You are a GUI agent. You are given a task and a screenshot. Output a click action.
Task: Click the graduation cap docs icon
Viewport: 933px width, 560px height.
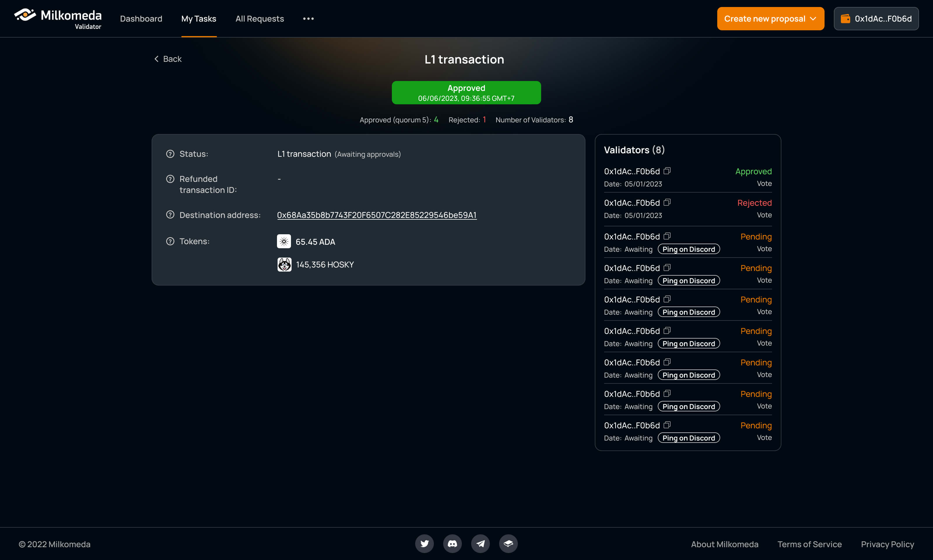point(508,543)
